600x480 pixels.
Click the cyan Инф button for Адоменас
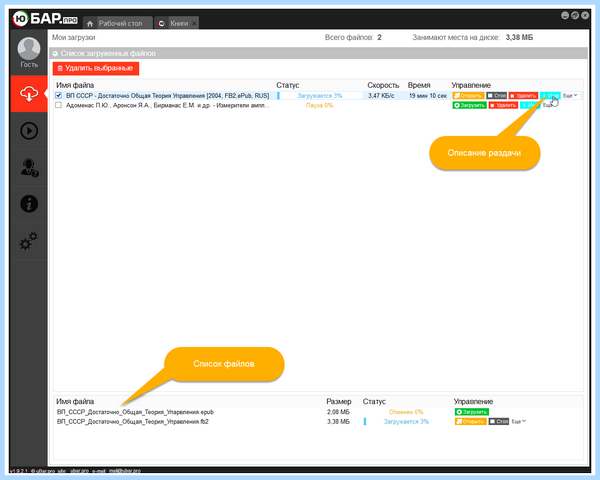(x=530, y=105)
